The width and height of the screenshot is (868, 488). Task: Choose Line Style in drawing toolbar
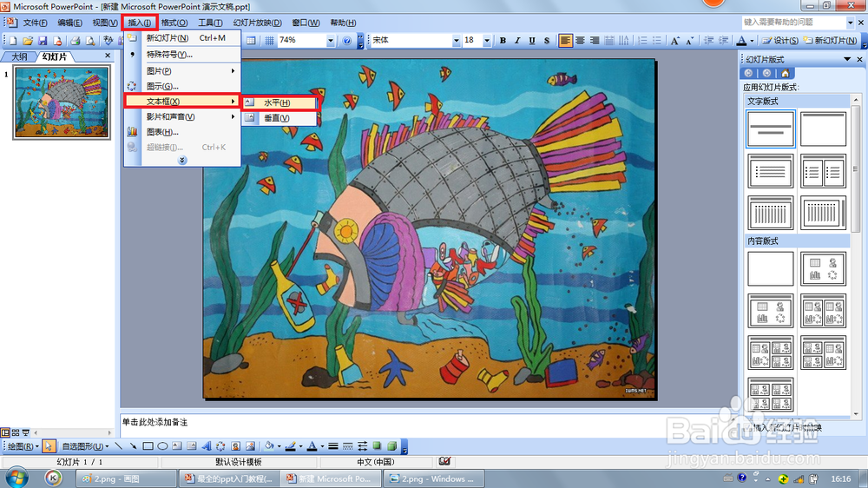pos(333,446)
